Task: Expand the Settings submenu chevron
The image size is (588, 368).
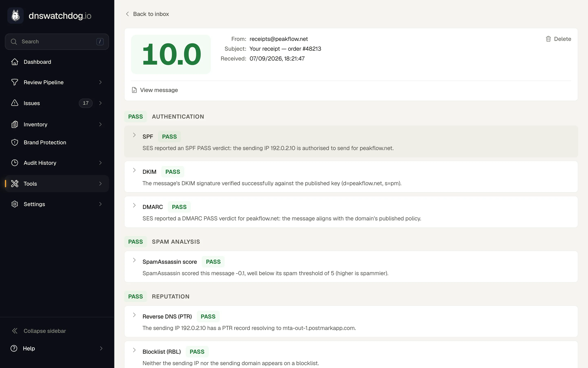Action: 100,204
